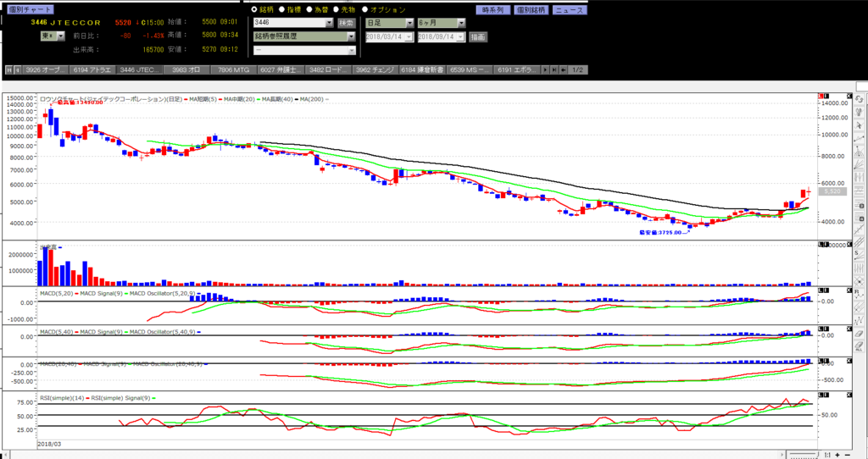Click the 1:1 reset zoom control
This screenshot has width=868, height=459.
coord(827,455)
